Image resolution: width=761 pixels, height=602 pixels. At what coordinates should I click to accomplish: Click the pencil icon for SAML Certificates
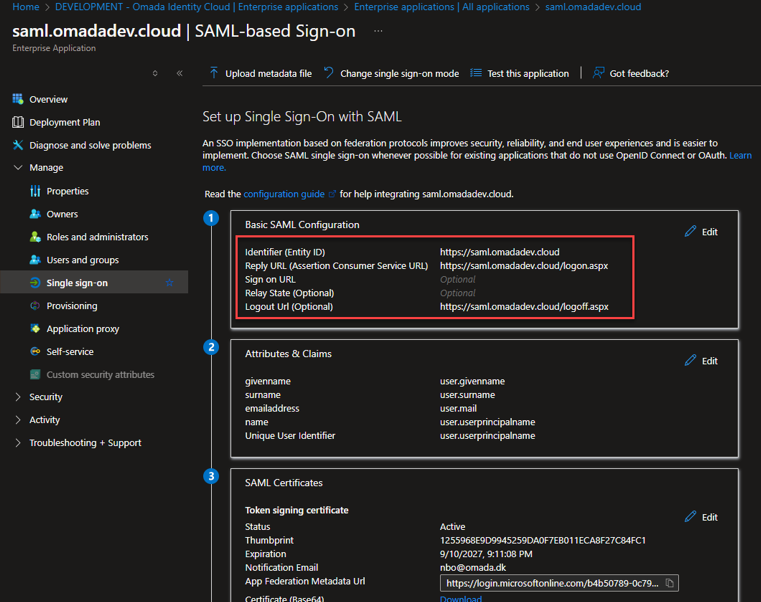click(690, 517)
